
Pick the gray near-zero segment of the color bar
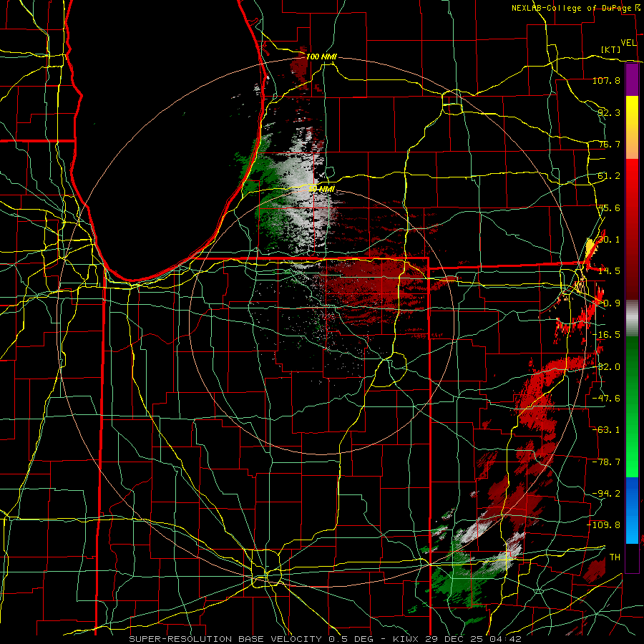tap(632, 317)
